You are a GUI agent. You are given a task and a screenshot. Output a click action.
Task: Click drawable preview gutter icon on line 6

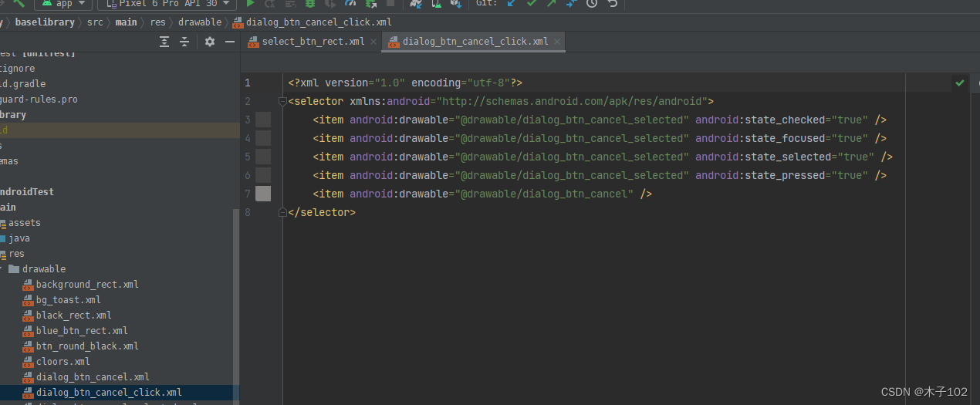pyautogui.click(x=263, y=175)
